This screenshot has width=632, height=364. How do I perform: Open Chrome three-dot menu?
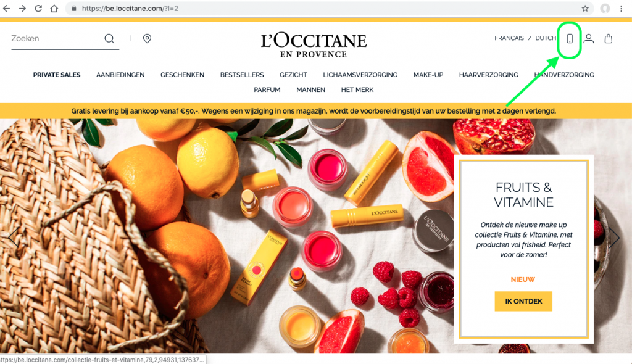coord(621,9)
